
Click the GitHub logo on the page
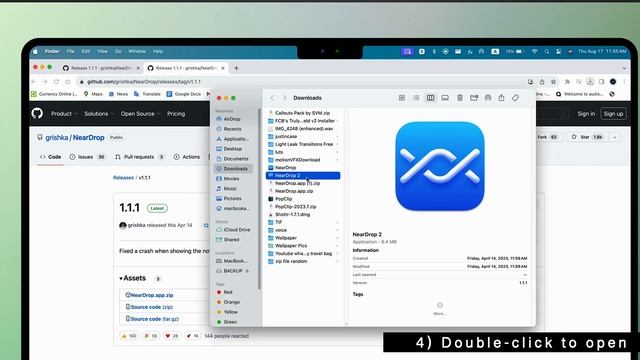pos(37,113)
